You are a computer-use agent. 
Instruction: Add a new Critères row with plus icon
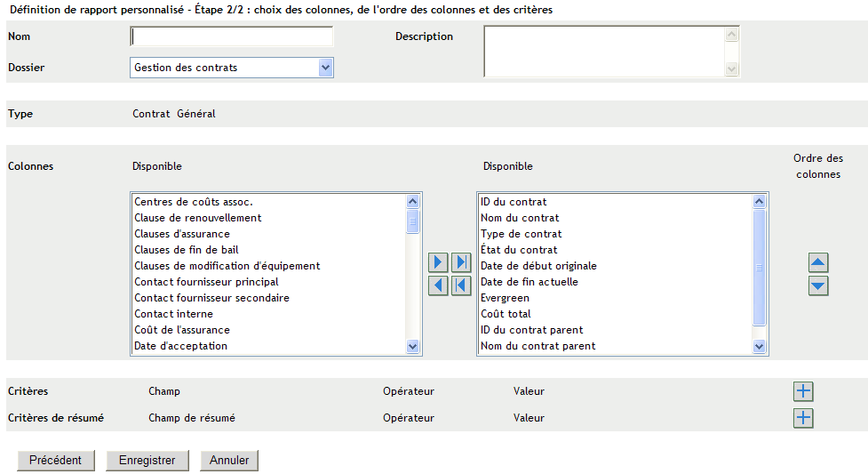click(803, 391)
